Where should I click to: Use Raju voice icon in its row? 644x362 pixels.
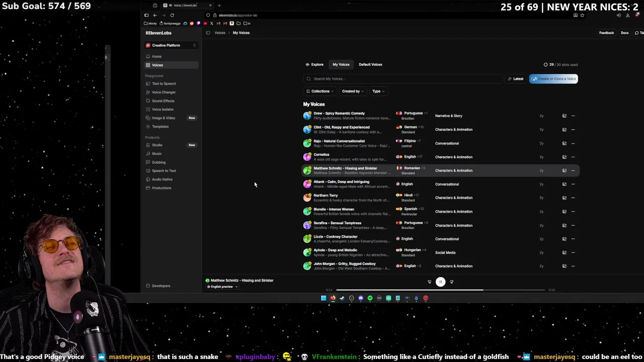tap(564, 143)
